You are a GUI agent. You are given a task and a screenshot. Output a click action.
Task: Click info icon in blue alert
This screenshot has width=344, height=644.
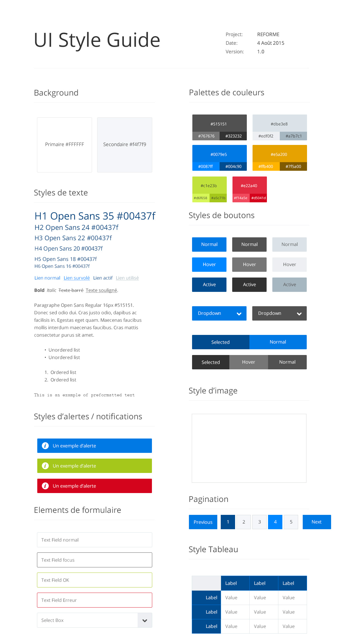(45, 446)
